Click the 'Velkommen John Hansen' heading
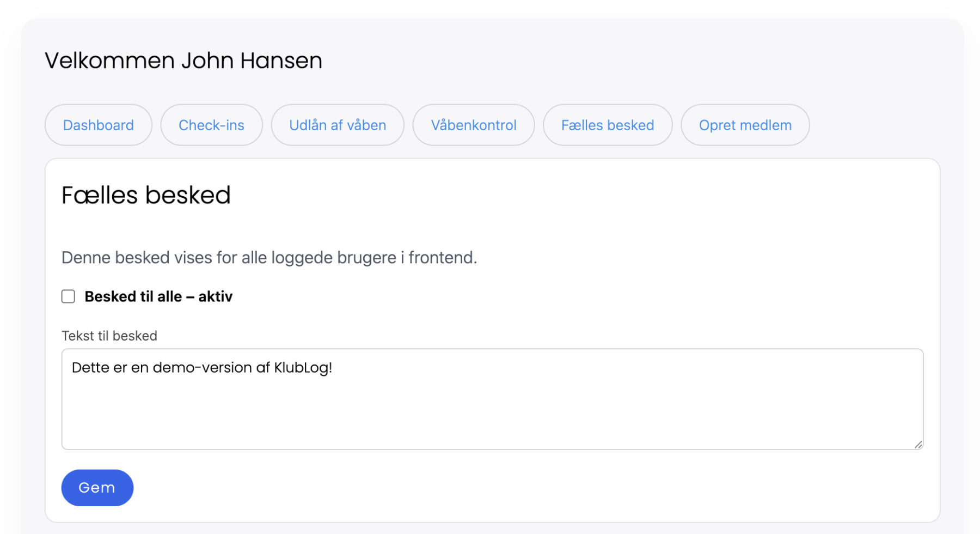 (183, 60)
